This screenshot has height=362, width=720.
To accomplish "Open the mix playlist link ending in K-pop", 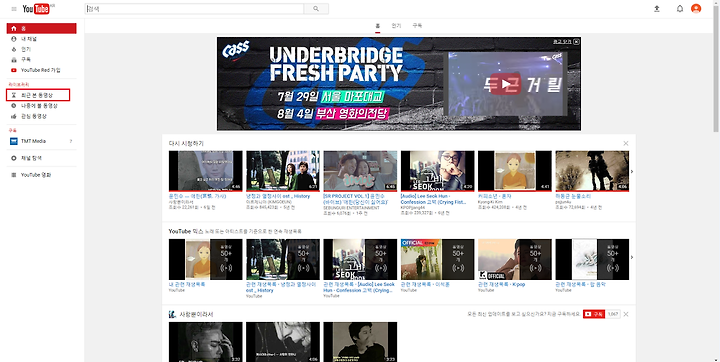I will click(x=501, y=284).
